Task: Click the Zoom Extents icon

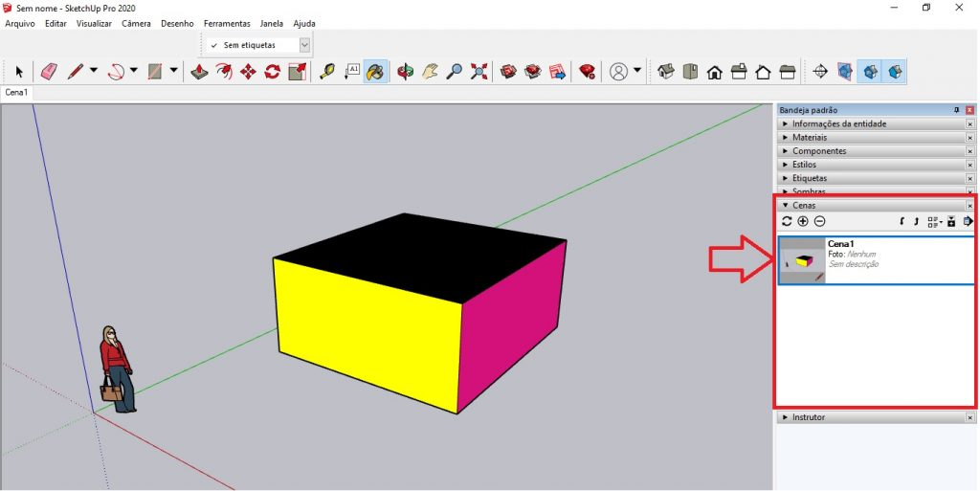Action: pyautogui.click(x=479, y=72)
